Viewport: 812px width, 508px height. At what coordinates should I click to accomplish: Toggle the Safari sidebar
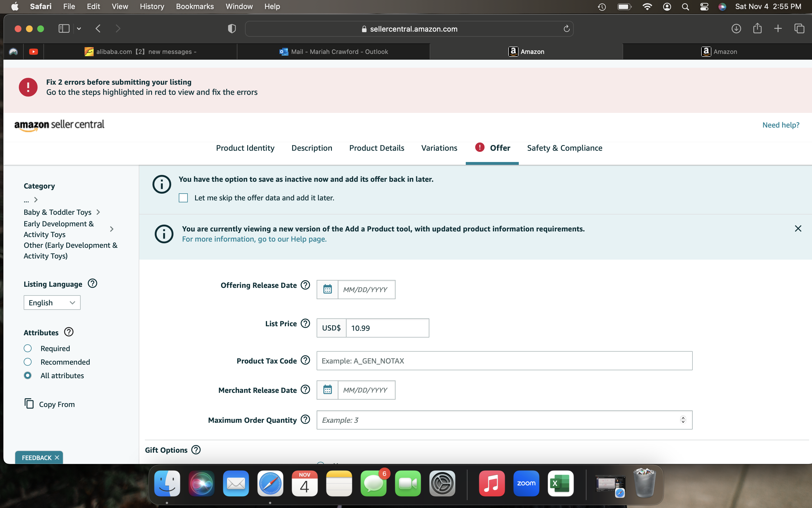pos(64,29)
